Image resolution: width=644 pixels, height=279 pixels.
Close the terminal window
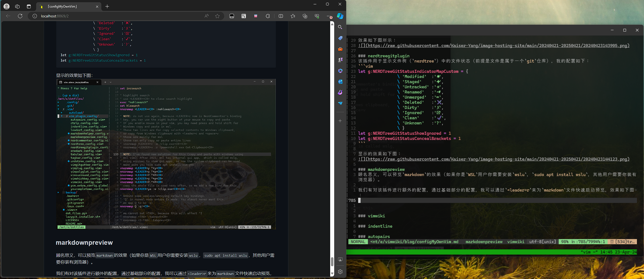(637, 30)
